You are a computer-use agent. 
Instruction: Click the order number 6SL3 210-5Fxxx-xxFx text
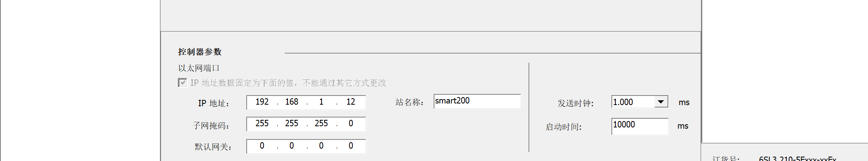[x=797, y=159]
